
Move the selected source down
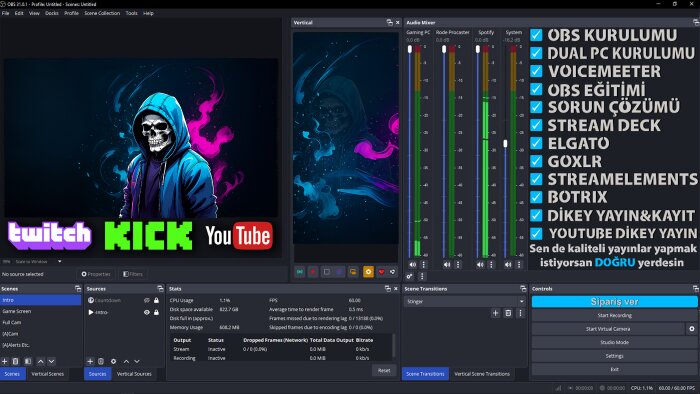pyautogui.click(x=137, y=361)
